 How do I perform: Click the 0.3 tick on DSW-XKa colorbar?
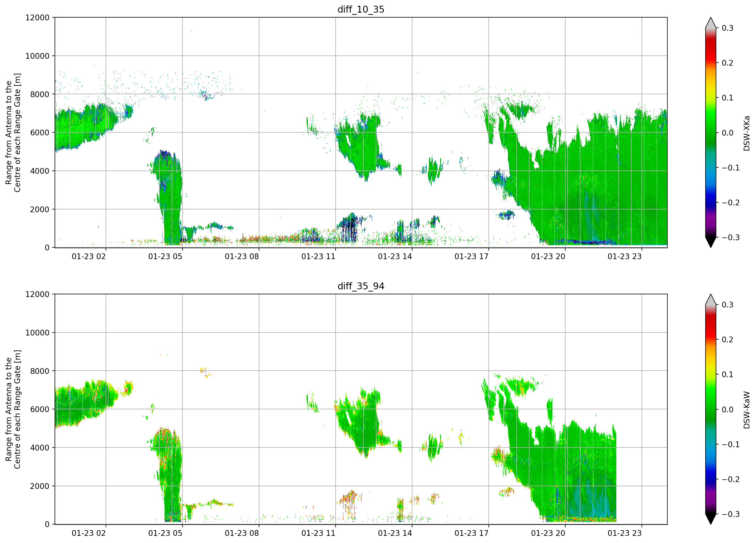point(728,28)
